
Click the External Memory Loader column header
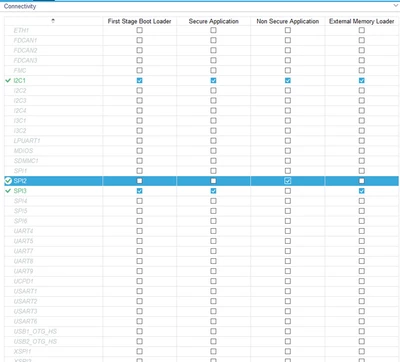362,21
